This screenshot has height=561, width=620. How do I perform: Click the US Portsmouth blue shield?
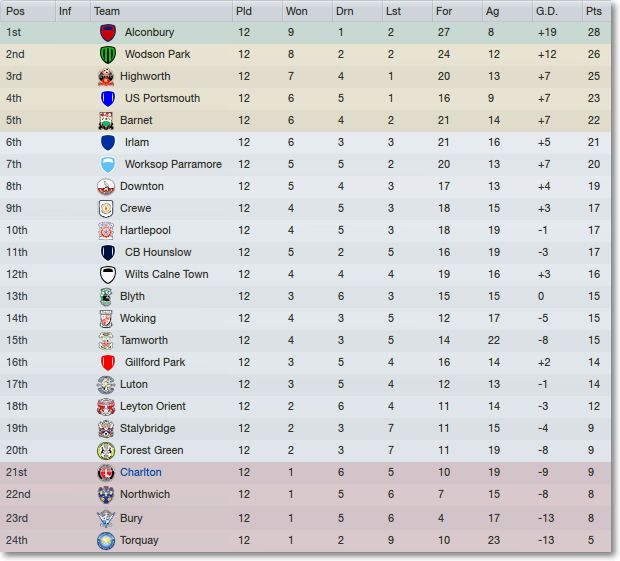click(108, 98)
